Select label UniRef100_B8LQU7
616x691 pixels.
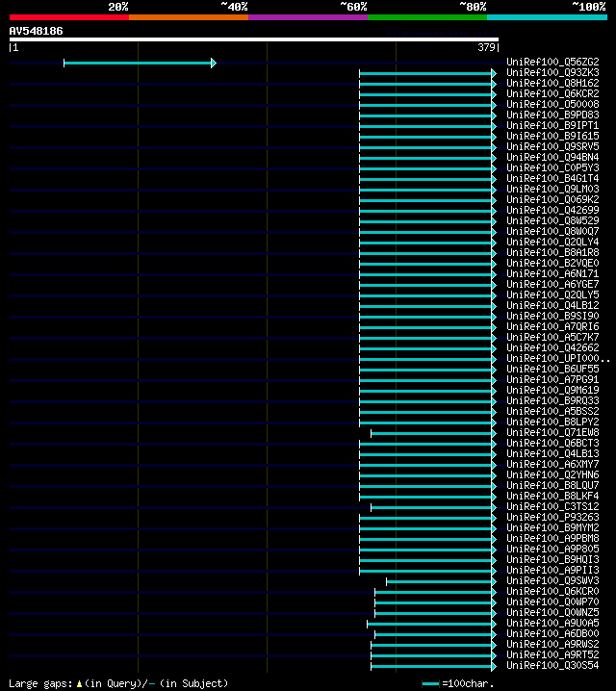552,485
